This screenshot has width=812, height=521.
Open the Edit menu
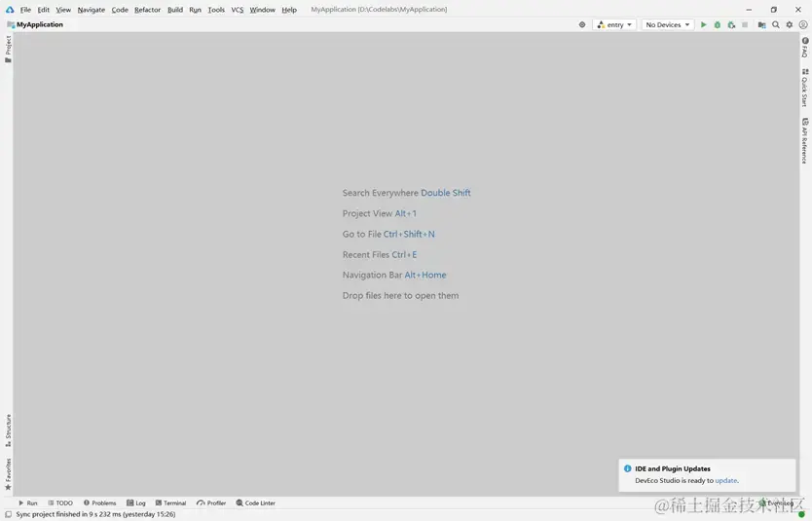pyautogui.click(x=44, y=10)
